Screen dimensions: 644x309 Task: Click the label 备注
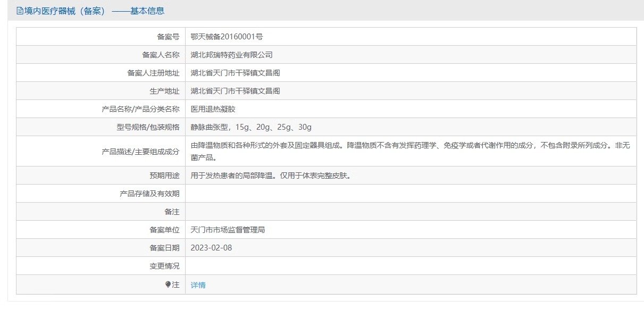(172, 212)
